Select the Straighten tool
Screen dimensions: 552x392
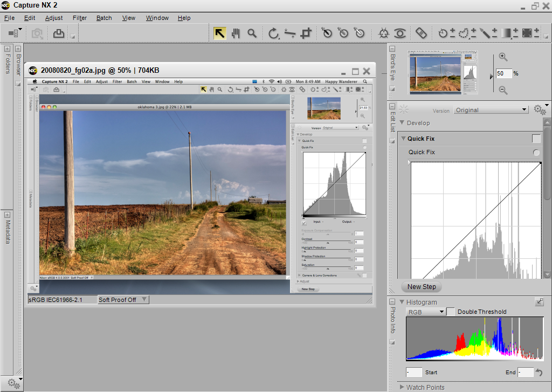290,33
